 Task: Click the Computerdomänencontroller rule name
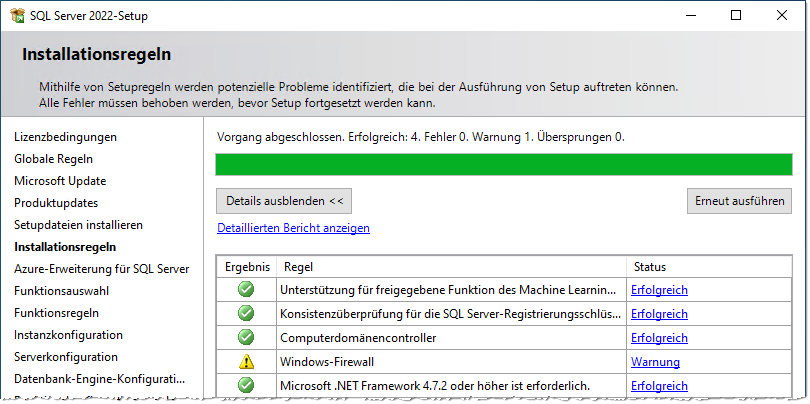click(x=358, y=338)
